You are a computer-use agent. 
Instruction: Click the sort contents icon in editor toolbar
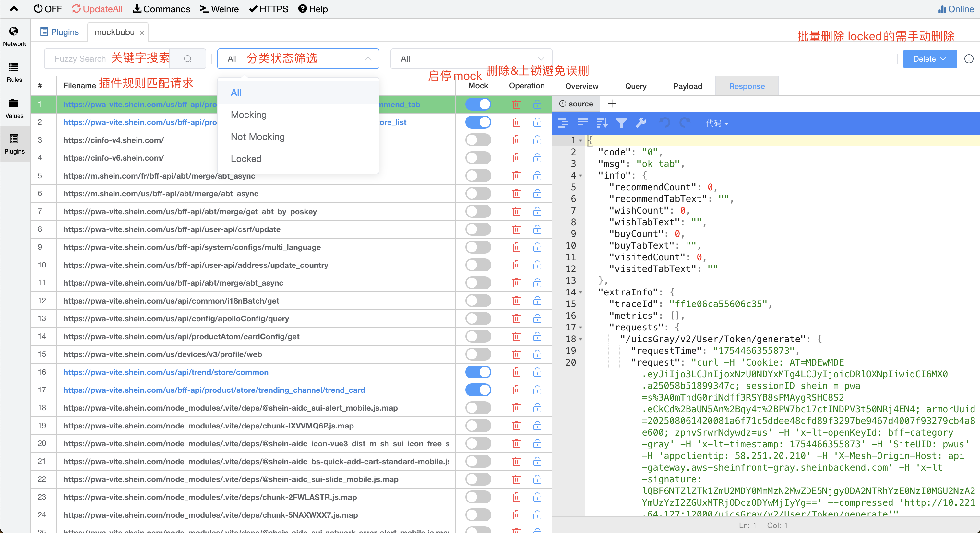pyautogui.click(x=602, y=123)
